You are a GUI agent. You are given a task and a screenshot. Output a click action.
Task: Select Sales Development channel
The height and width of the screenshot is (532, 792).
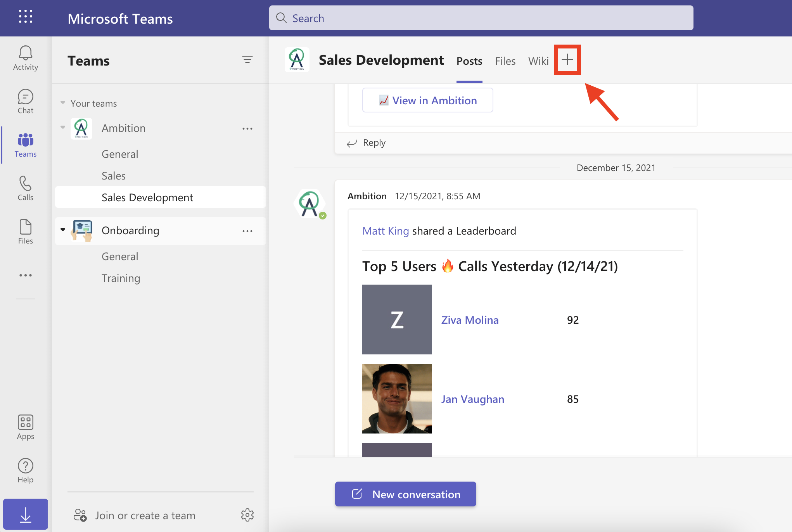161,197
